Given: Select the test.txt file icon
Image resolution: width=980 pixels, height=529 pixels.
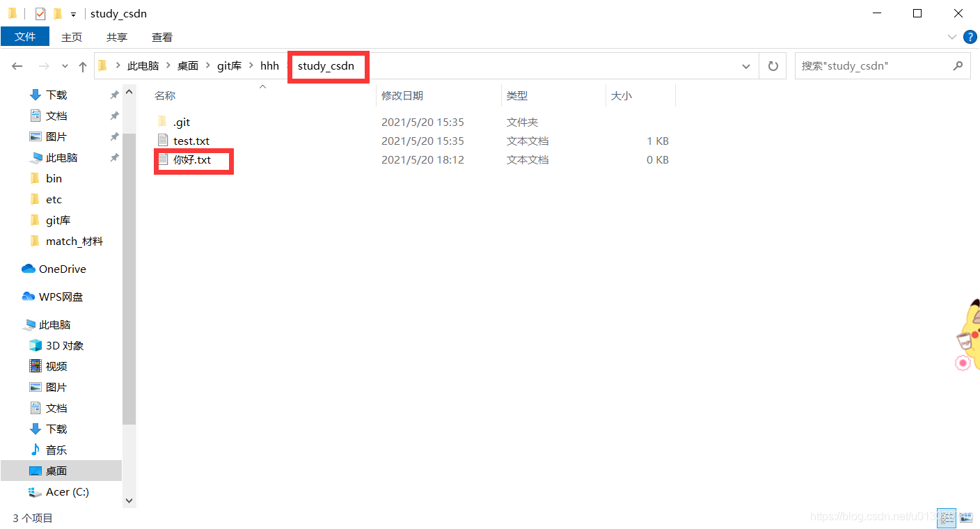Looking at the screenshot, I should [163, 141].
